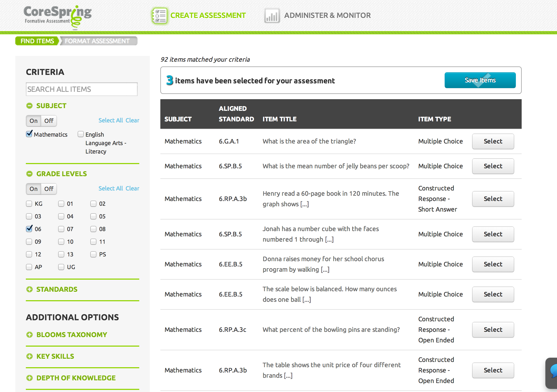This screenshot has width=557, height=392.
Task: Expand the Blooms Taxonomy section
Action: tap(71, 335)
